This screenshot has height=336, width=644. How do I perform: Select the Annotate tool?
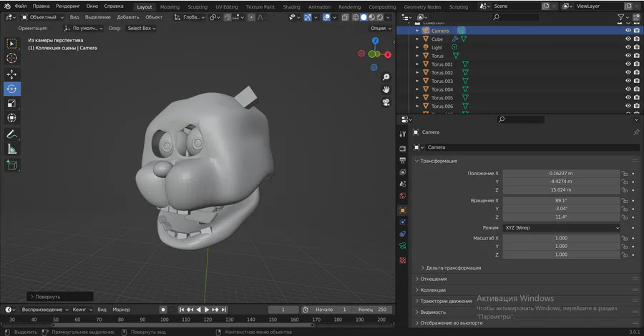(x=12, y=134)
